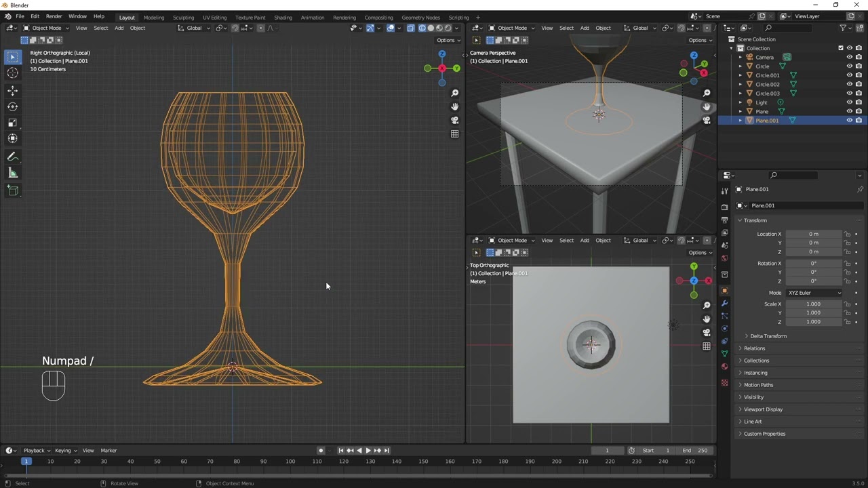Select the Scale tool in left toolbar
This screenshot has height=488, width=868.
[x=13, y=123]
